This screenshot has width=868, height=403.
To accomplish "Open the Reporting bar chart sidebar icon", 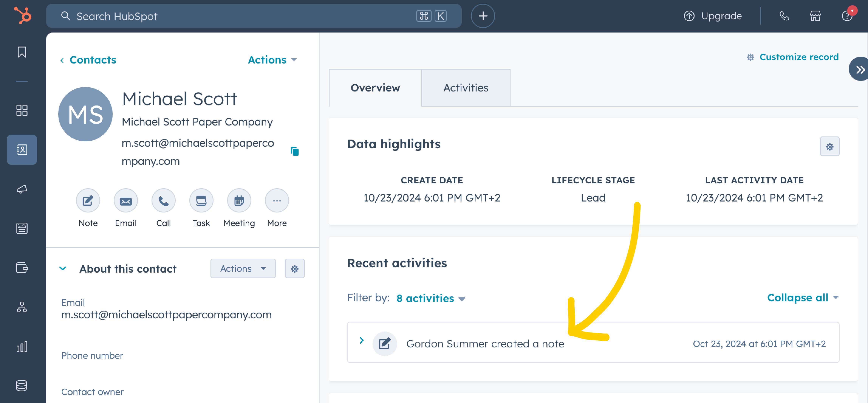I will (22, 346).
